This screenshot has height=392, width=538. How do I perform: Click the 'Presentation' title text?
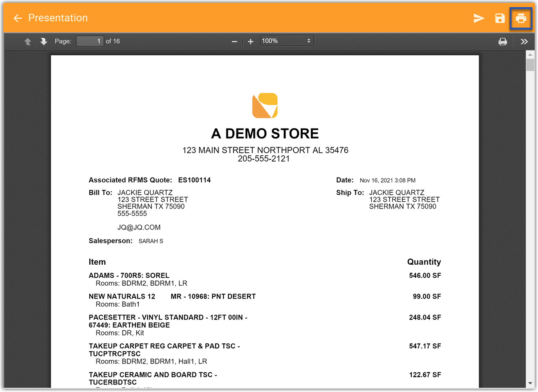click(58, 18)
